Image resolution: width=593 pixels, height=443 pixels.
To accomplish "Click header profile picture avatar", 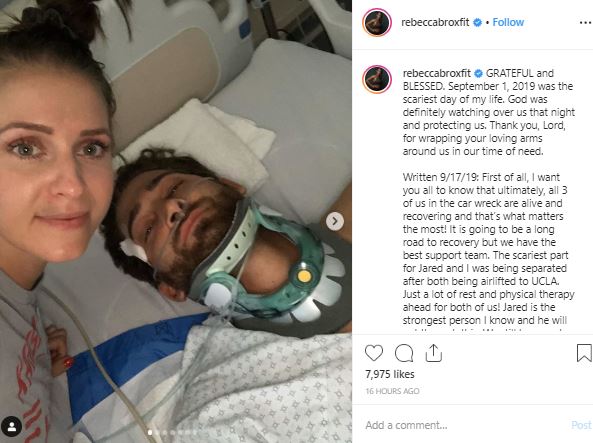I will (377, 22).
